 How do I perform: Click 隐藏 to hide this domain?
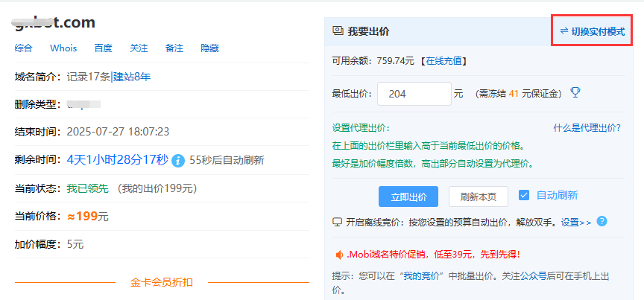(209, 48)
